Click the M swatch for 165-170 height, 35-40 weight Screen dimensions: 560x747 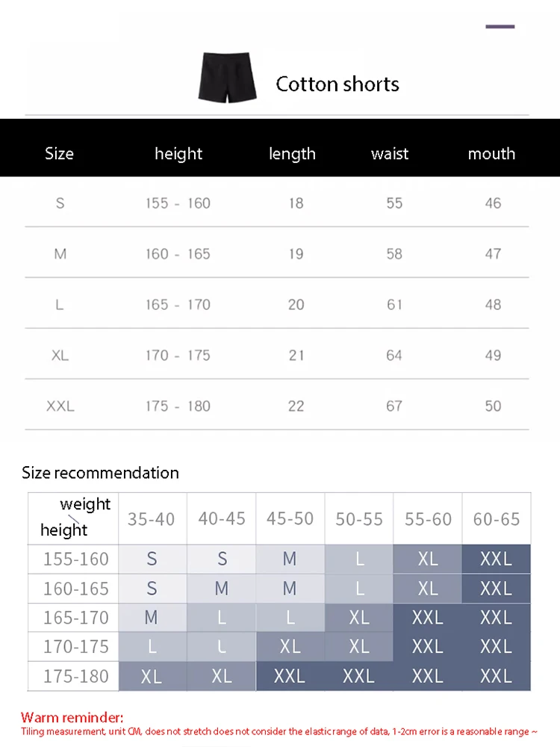pyautogui.click(x=152, y=618)
